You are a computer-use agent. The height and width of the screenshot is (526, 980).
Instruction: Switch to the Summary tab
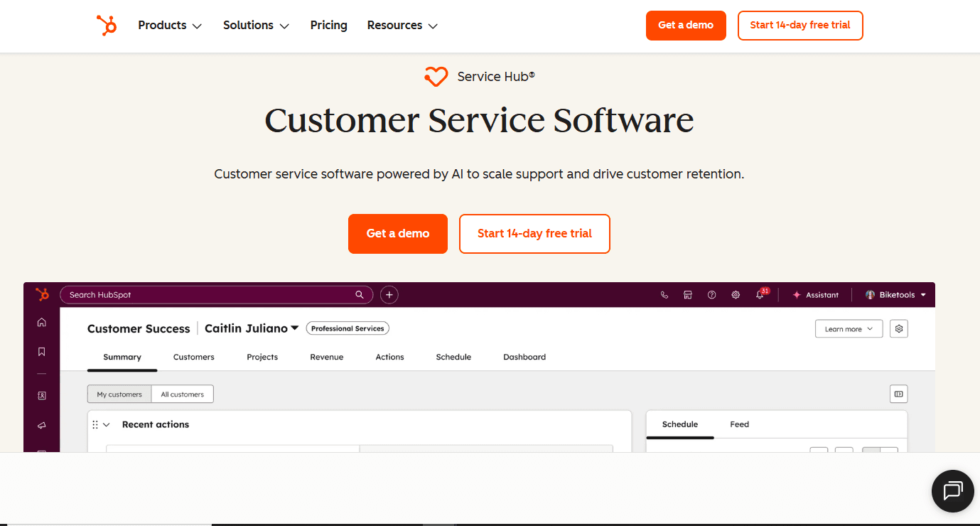[122, 357]
